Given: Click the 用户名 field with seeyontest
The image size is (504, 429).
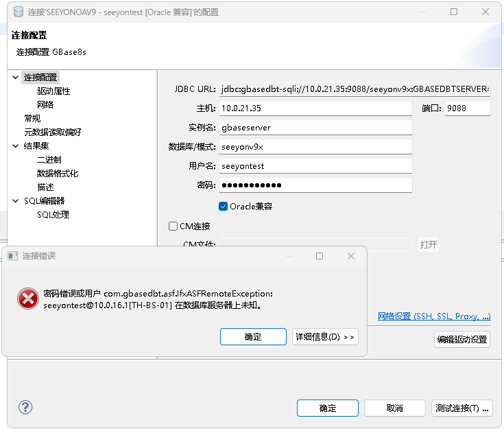Looking at the screenshot, I should pyautogui.click(x=315, y=166).
